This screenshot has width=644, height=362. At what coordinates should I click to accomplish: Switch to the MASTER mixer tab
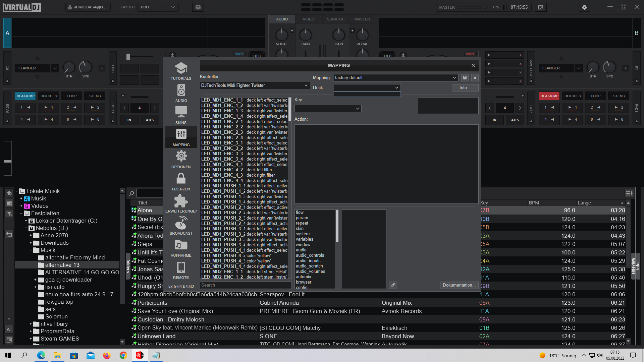tap(362, 19)
